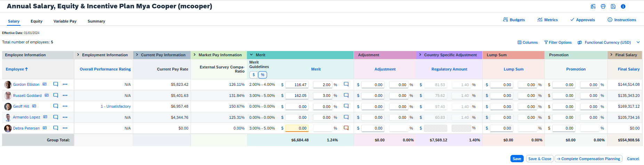Viewport: 644px width, 165px height.
Task: Open Gordon Elliston's employee link
Action: click(x=26, y=84)
